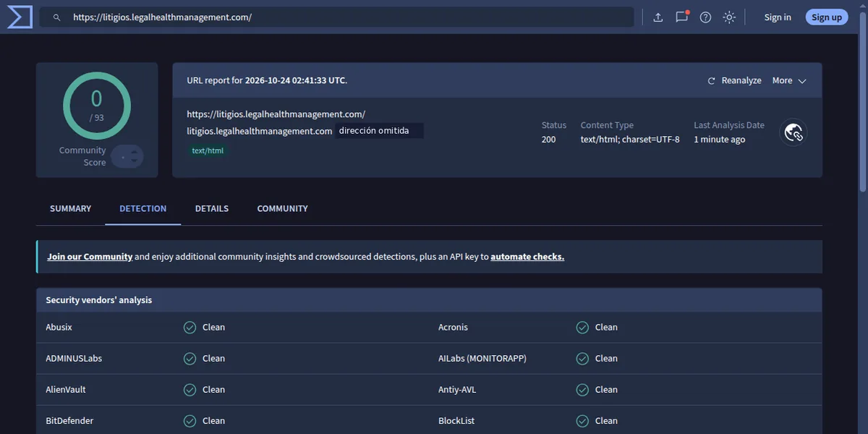Select the Antiy-AVL vendor name
Image resolution: width=868 pixels, height=434 pixels.
457,390
